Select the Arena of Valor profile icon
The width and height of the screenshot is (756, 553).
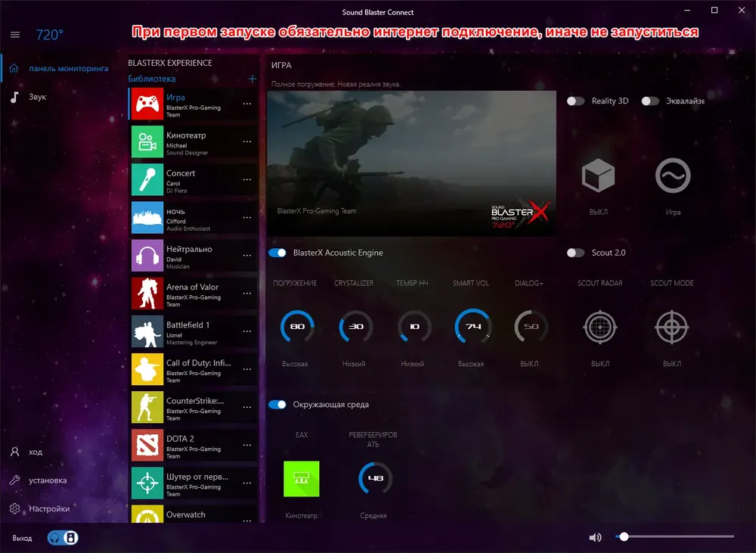pos(147,294)
